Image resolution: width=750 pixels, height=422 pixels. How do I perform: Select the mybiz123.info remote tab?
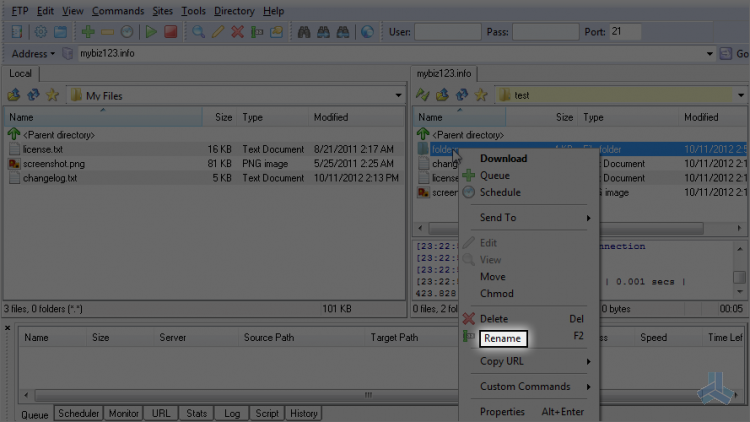pyautogui.click(x=444, y=74)
